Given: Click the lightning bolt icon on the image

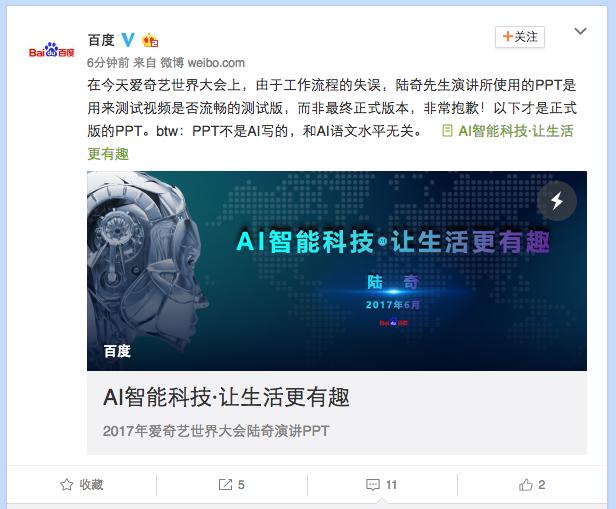Looking at the screenshot, I should (557, 201).
